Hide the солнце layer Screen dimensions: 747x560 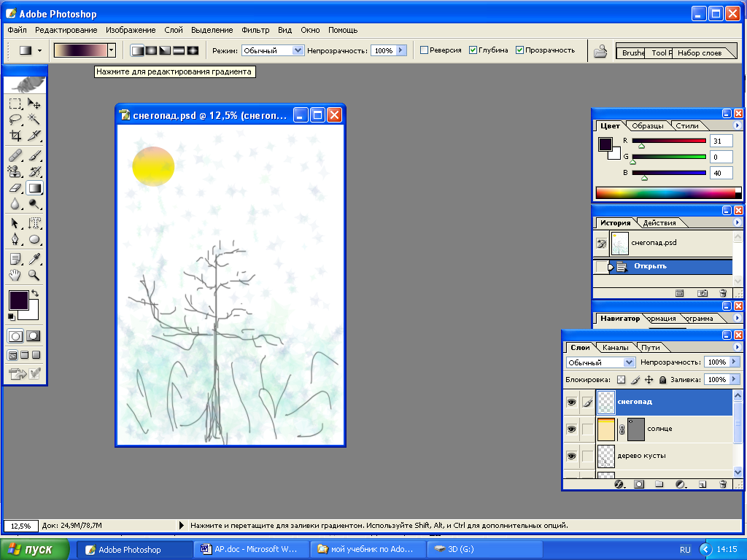[571, 429]
